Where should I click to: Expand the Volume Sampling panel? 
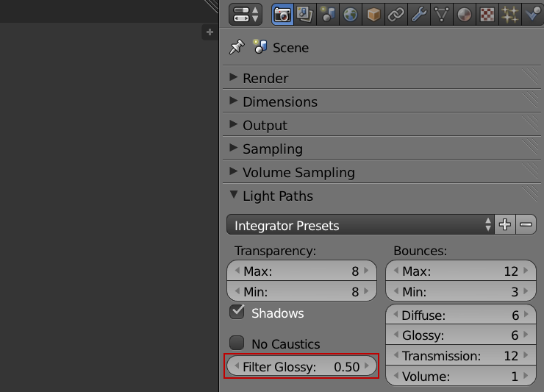(x=233, y=171)
